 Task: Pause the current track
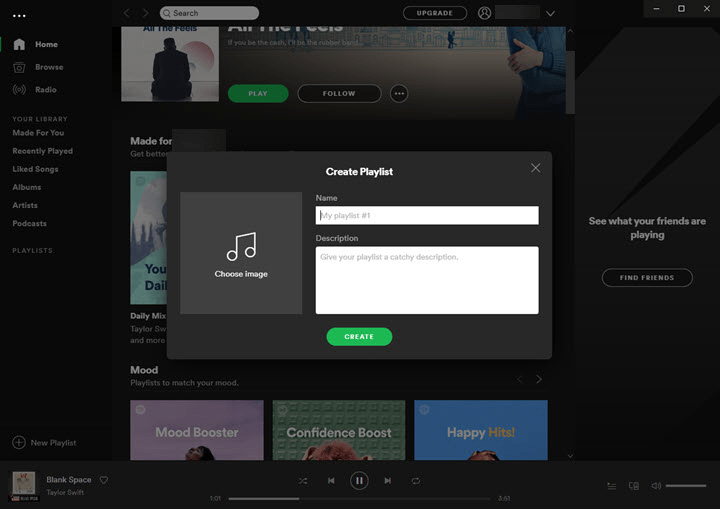pyautogui.click(x=359, y=481)
